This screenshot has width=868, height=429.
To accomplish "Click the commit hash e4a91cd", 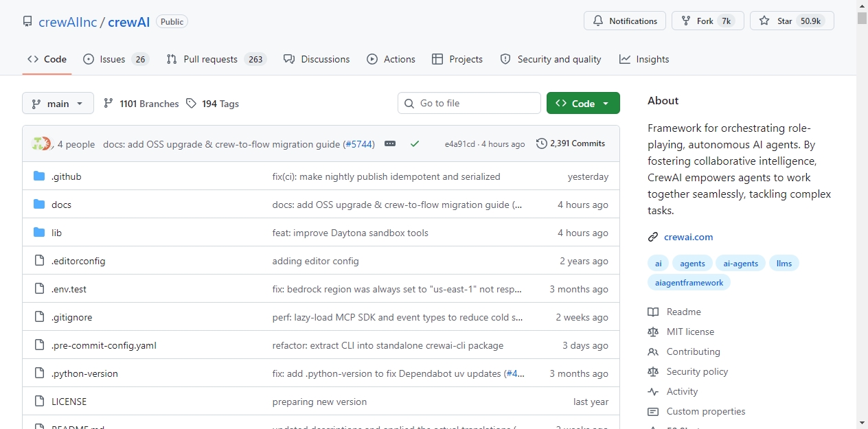I will tap(459, 144).
